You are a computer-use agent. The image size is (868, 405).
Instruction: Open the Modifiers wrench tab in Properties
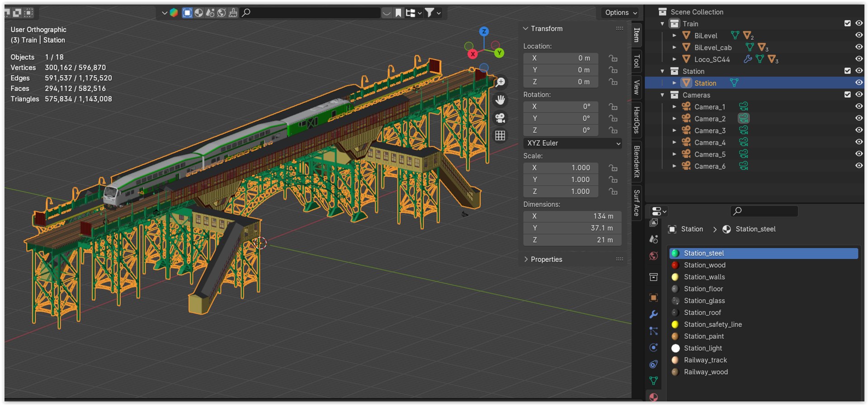[653, 314]
